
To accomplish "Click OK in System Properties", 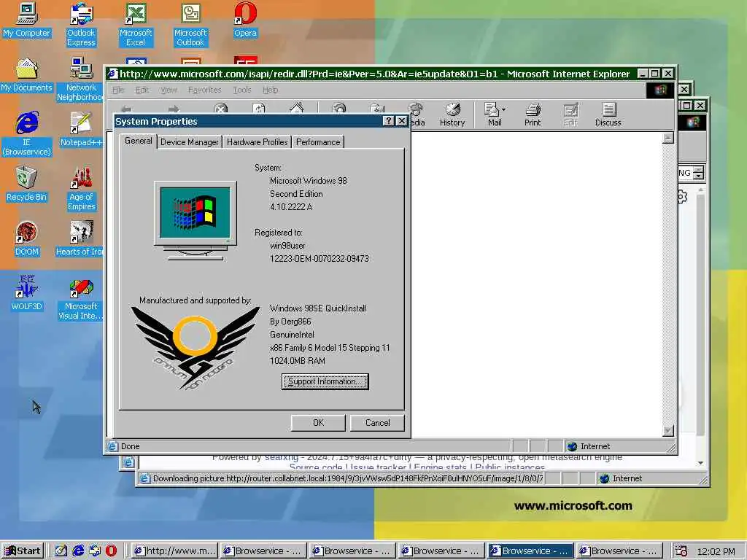I will (318, 423).
